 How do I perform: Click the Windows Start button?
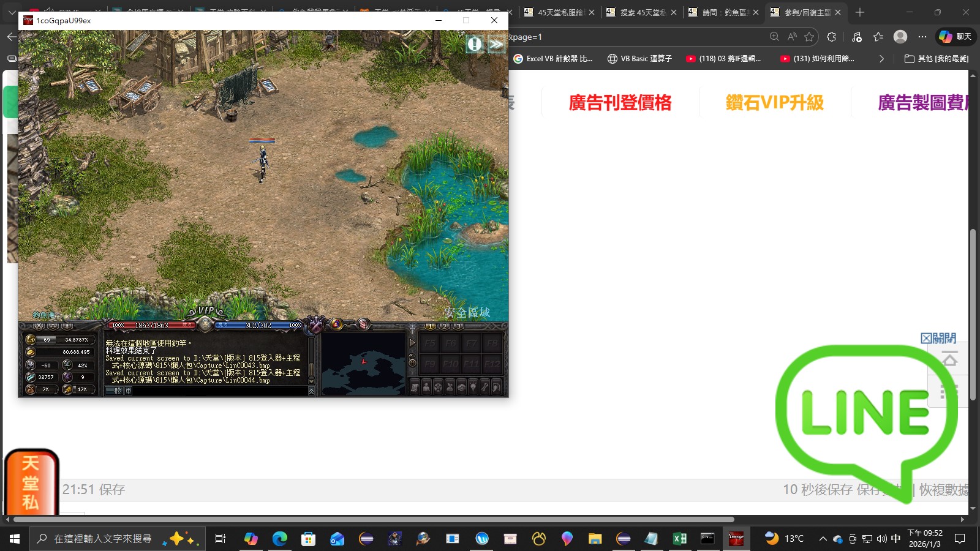coord(15,539)
